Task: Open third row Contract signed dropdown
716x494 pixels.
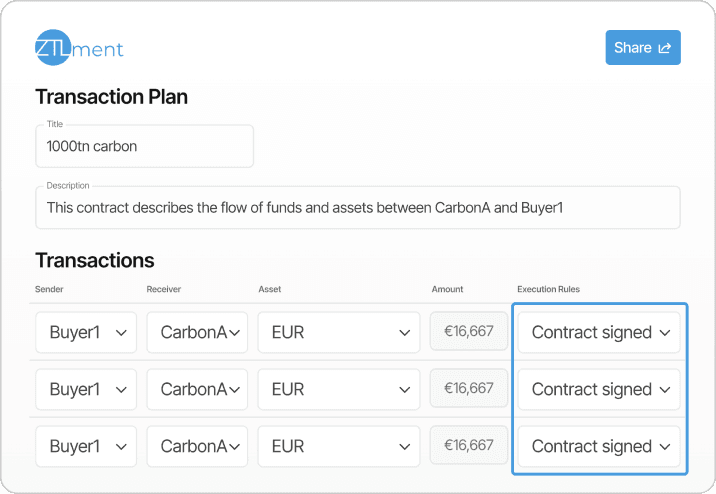Action: [599, 447]
